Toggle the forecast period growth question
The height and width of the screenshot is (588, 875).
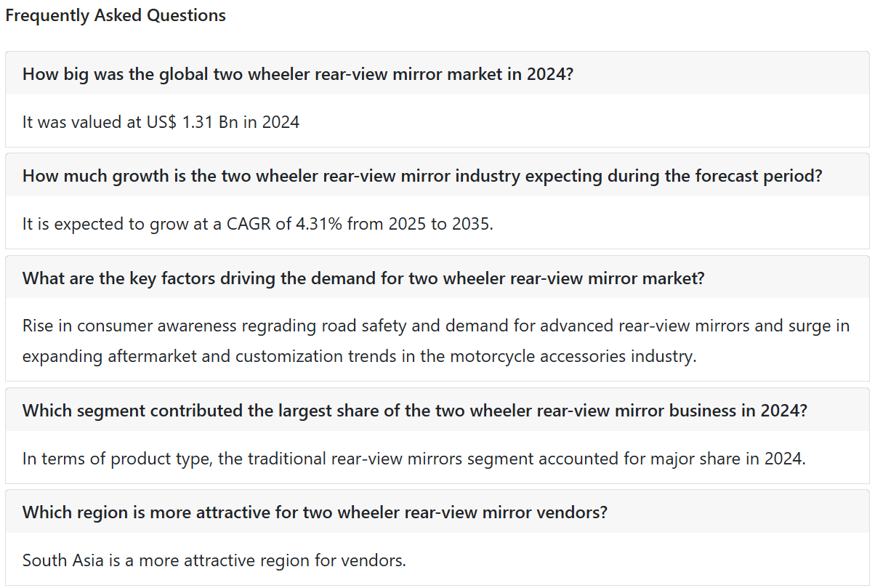click(437, 175)
